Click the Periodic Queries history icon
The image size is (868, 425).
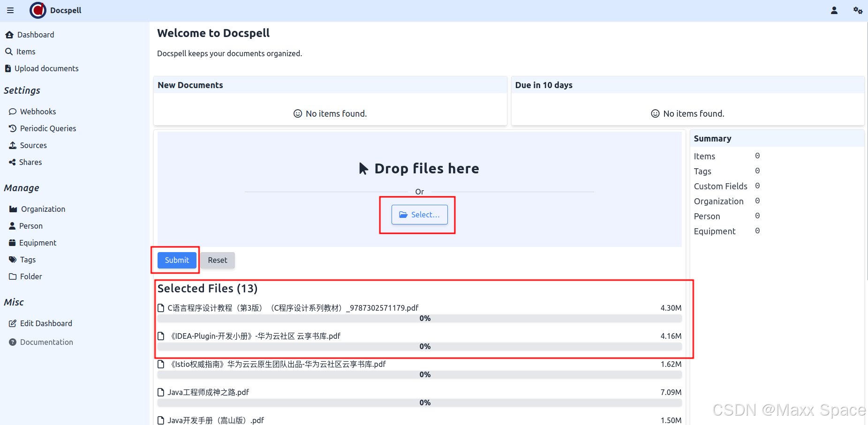pos(13,128)
